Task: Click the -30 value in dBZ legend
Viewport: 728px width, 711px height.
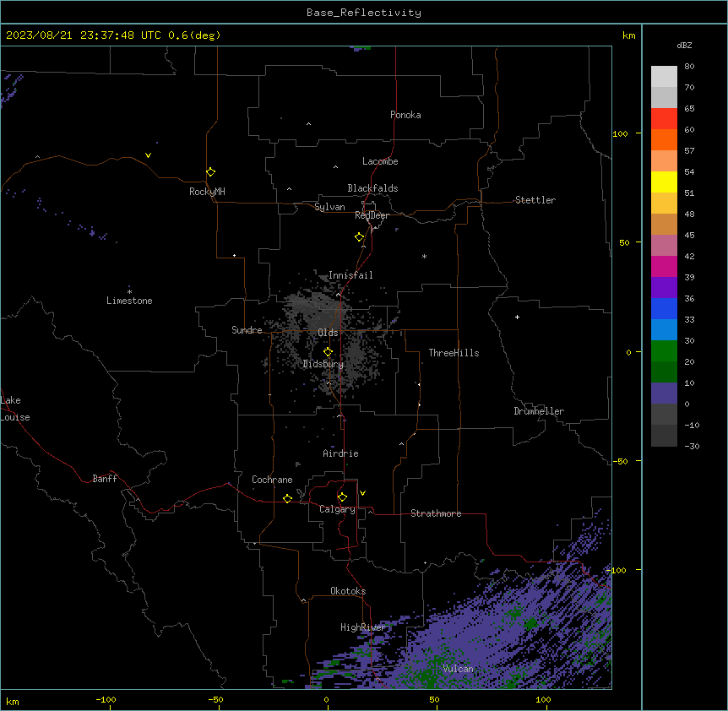Action: click(692, 446)
